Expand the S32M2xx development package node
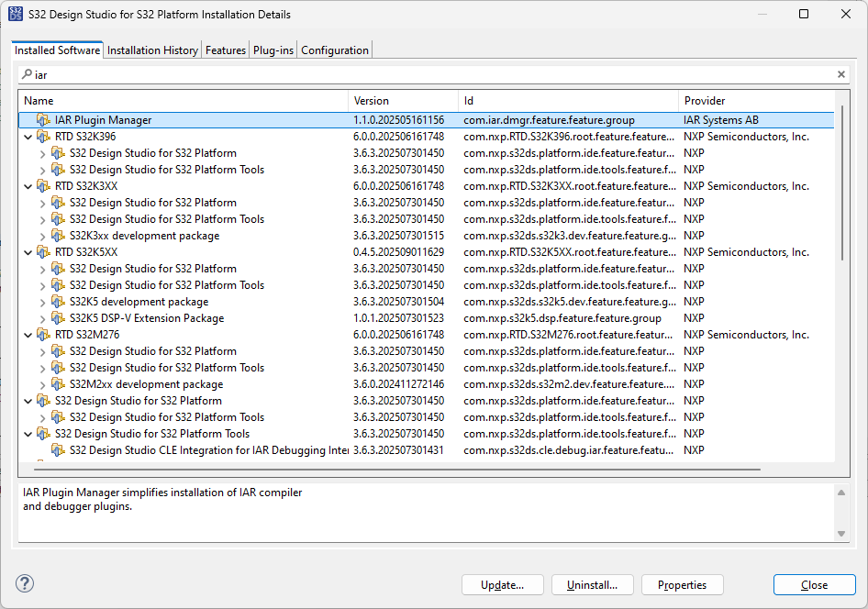This screenshot has width=868, height=609. pos(42,384)
